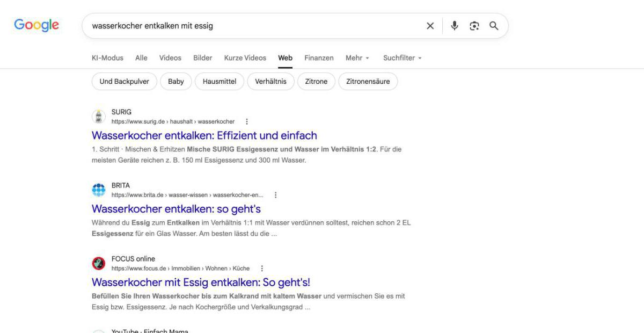Select the Und Backpulver suggestion chip

[125, 82]
